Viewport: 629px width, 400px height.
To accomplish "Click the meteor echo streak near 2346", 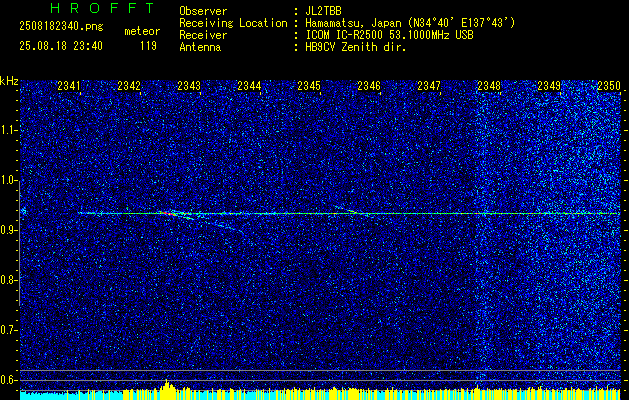I will (351, 210).
